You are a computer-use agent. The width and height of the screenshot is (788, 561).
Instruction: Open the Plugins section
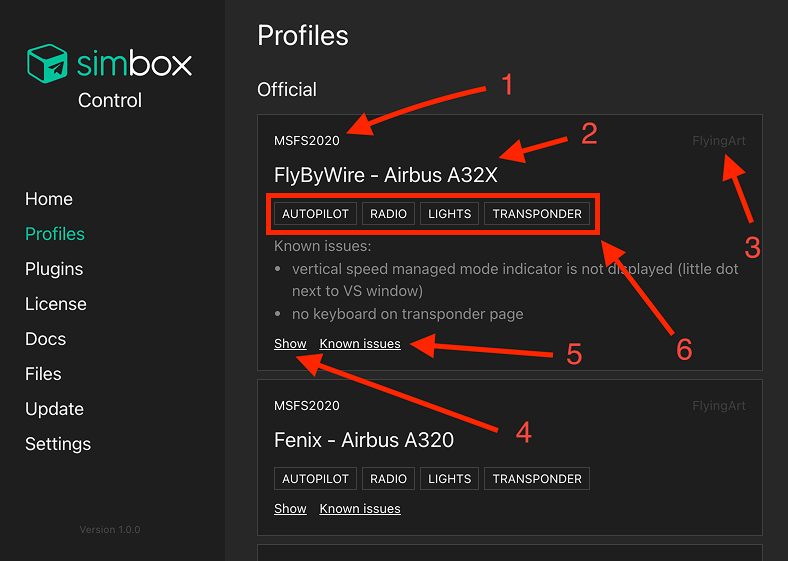[x=54, y=269]
